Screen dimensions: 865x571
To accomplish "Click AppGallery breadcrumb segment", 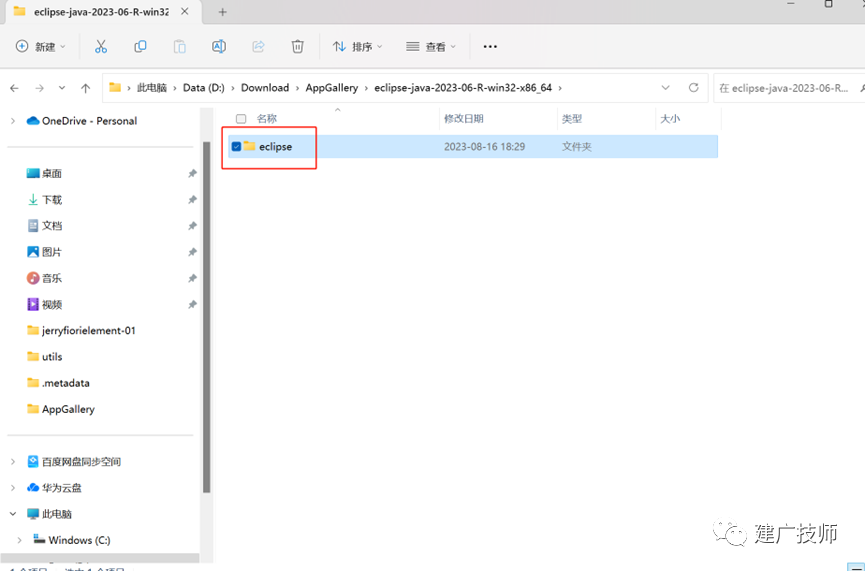I will point(332,88).
